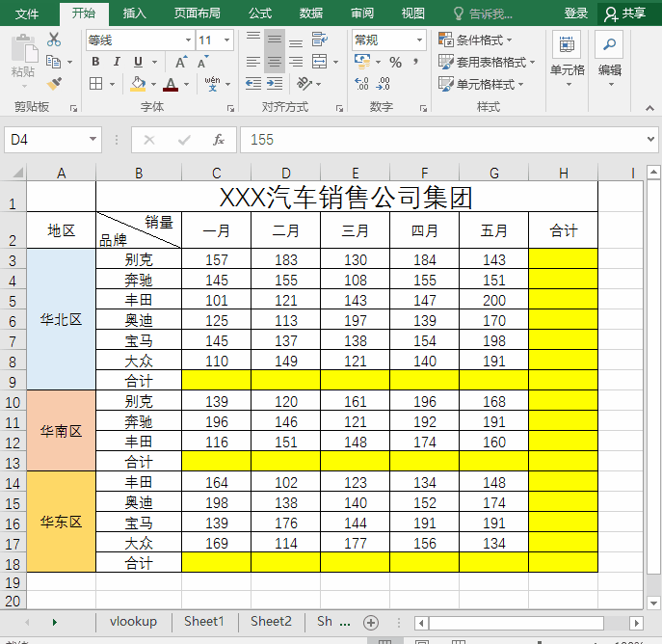The width and height of the screenshot is (662, 644).
Task: Open Sheet1 tab
Action: 204,621
